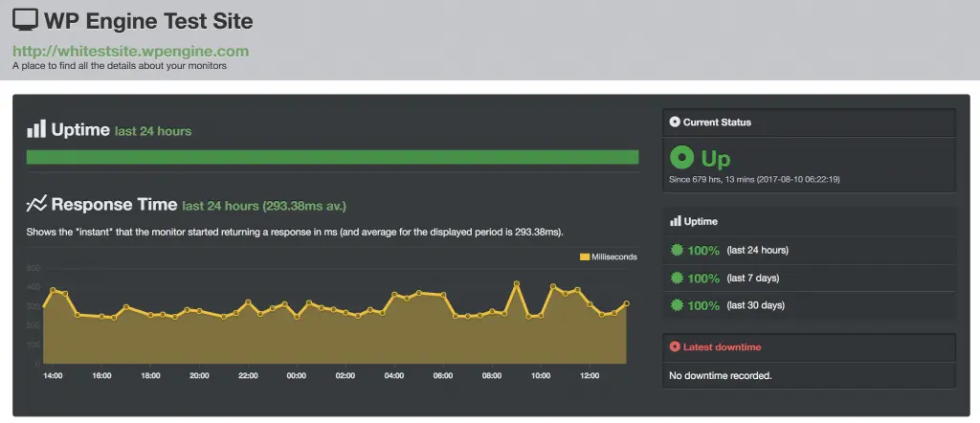This screenshot has width=980, height=423.
Task: Click the 'last 24 hours' label beside Uptime heading
Action: [x=153, y=131]
